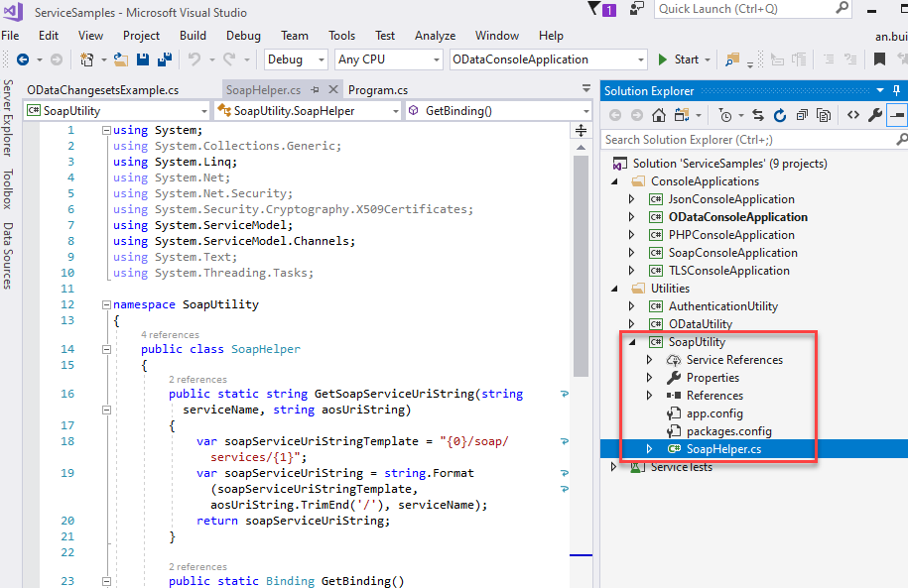Collapse the SoapHelper class outline
The image size is (908, 588).
pos(106,349)
